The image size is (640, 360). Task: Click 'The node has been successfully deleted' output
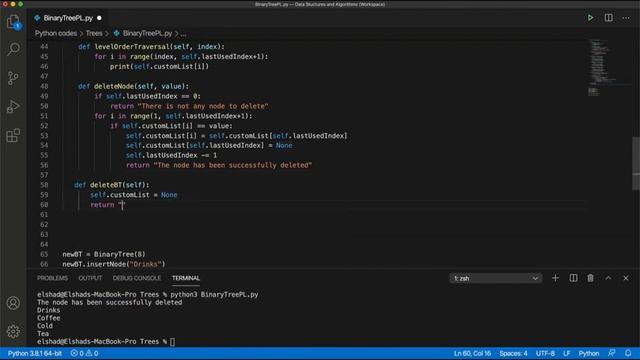pos(110,302)
